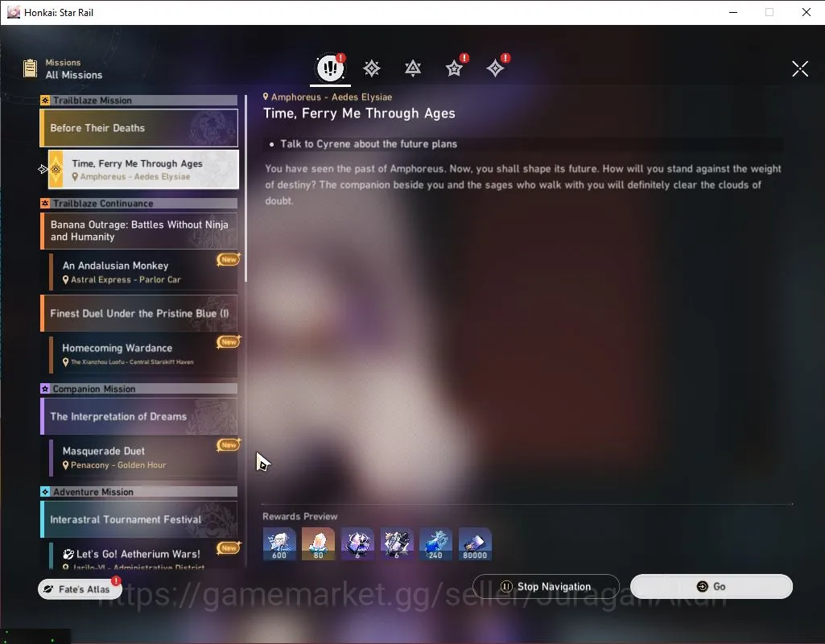Collapse The Interpretation of Dreams group
Viewport: 825px width, 644px height.
click(139, 416)
